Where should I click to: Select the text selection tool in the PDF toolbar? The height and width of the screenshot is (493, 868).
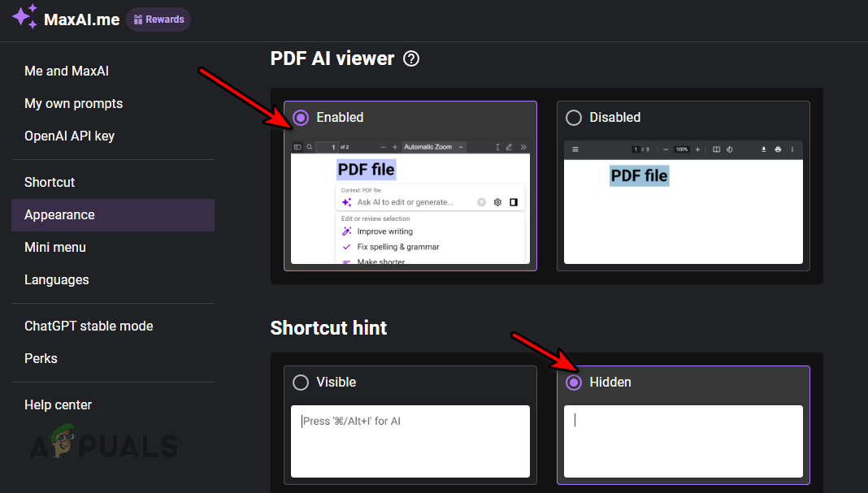tap(497, 147)
